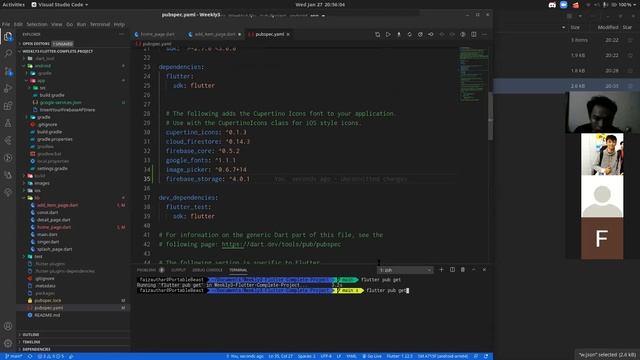Open google-services.json in the explorer tree

[x=60, y=102]
